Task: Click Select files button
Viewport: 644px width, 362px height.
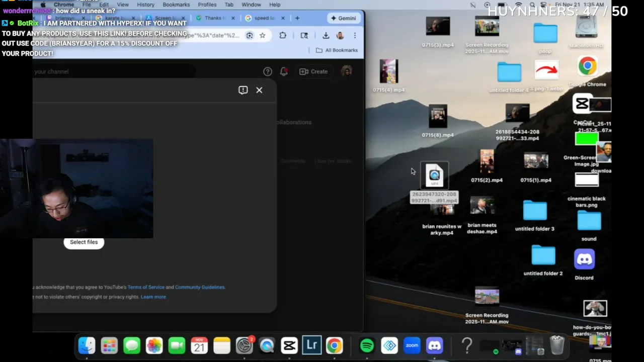Action: click(x=84, y=242)
